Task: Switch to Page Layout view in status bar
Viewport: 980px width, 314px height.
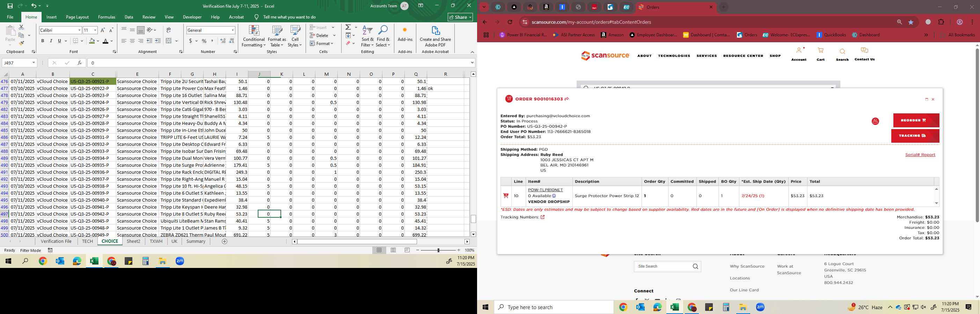Action: (x=393, y=250)
